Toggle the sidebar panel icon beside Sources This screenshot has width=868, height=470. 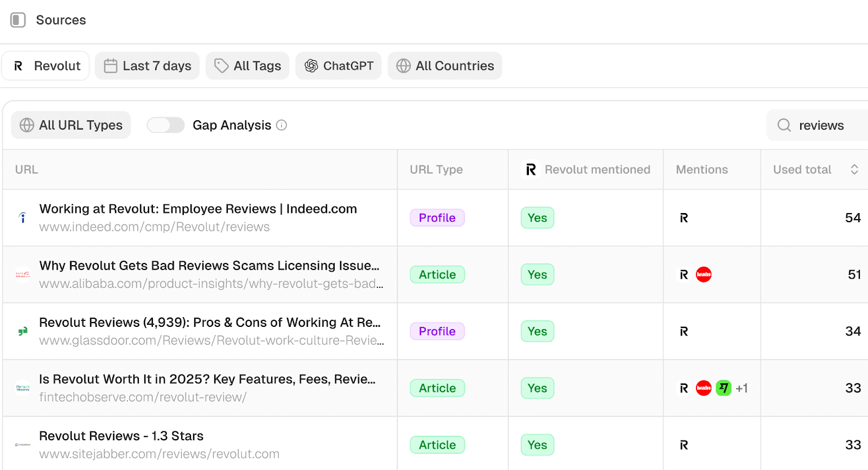point(18,20)
